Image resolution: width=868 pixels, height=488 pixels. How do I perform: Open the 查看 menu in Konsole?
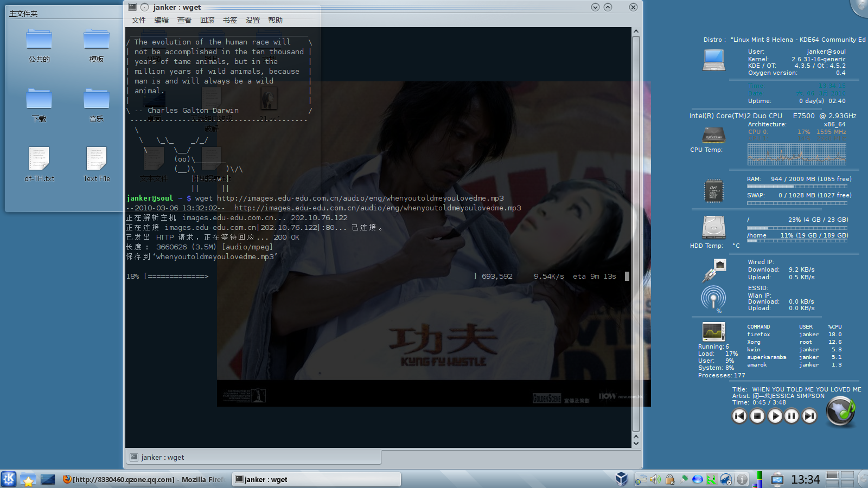pyautogui.click(x=184, y=20)
